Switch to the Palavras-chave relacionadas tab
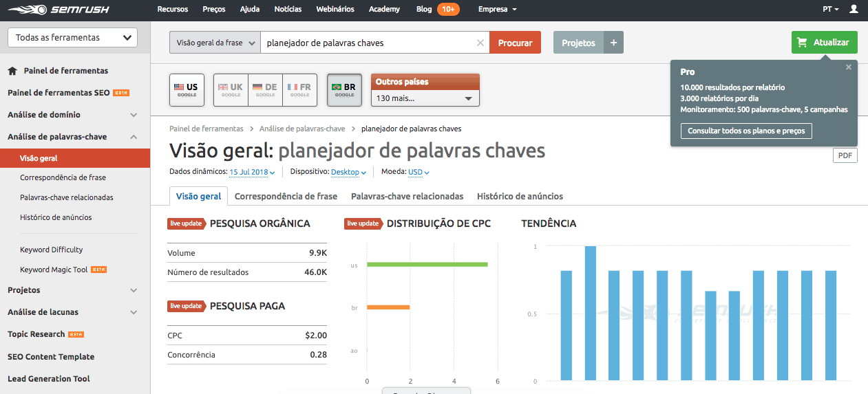 pyautogui.click(x=407, y=196)
